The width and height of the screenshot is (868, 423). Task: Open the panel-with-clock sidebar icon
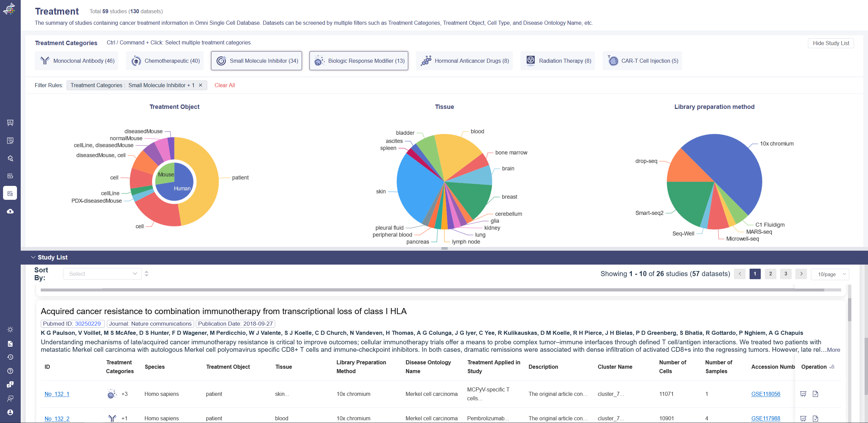[x=10, y=176]
